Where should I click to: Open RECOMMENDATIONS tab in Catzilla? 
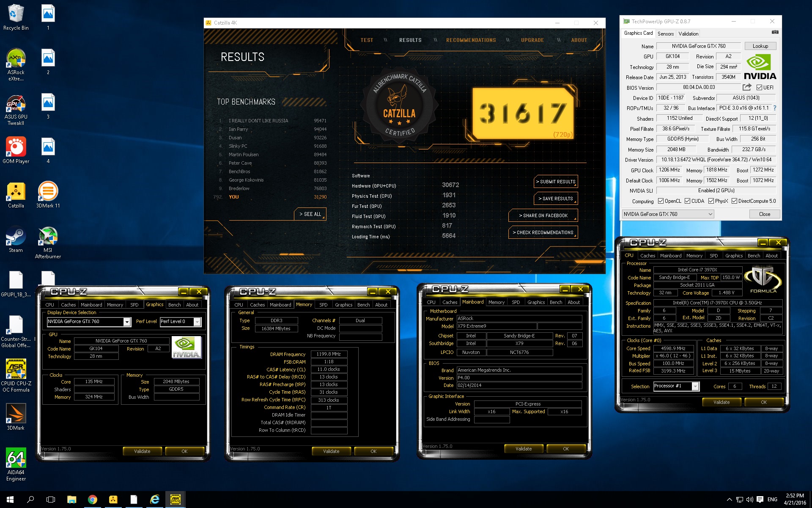471,40
